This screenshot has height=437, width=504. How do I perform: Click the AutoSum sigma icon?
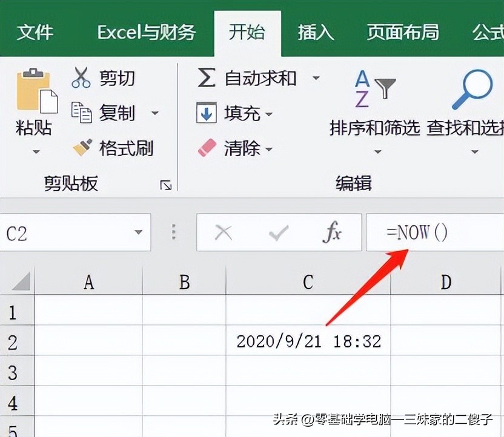click(x=207, y=78)
